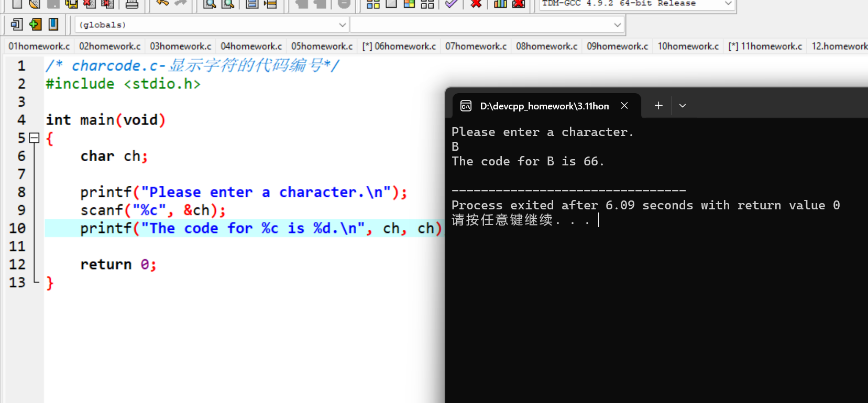Click the Replace magnifier icon
The image size is (868, 403).
(228, 4)
